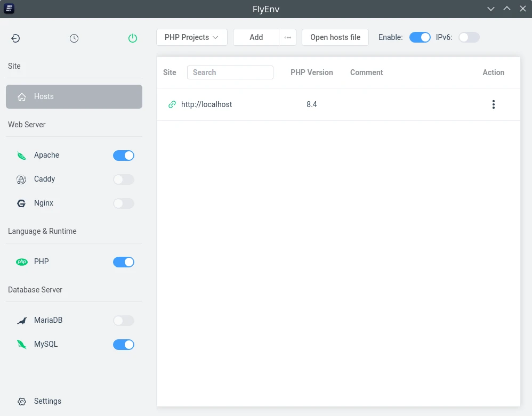Click the MySQL dolphin icon
This screenshot has width=532, height=416.
pos(21,344)
